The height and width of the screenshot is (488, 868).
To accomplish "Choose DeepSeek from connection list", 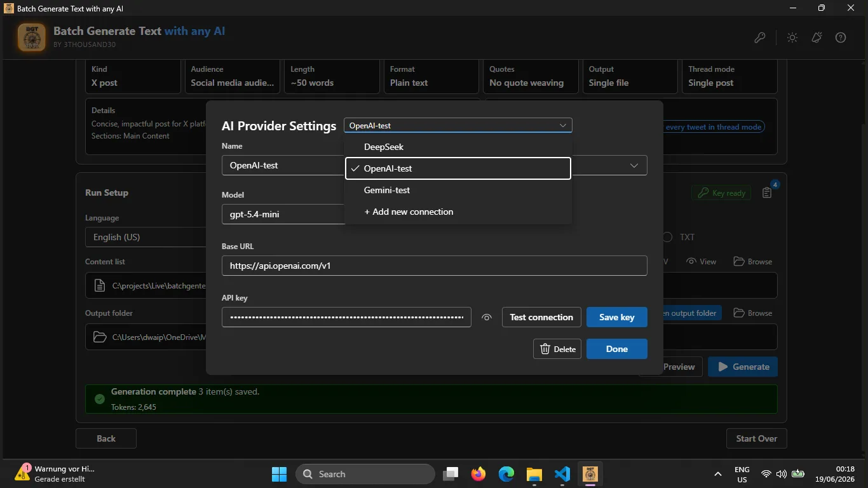I will pyautogui.click(x=458, y=147).
